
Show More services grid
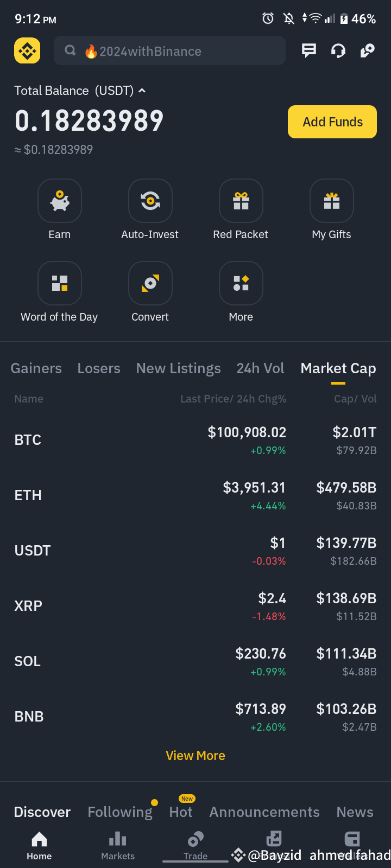point(241,283)
